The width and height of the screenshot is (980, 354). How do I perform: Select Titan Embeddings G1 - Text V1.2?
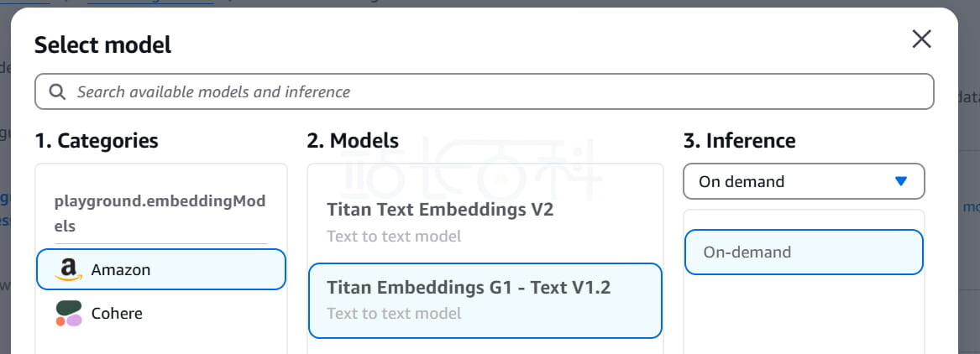[469, 288]
